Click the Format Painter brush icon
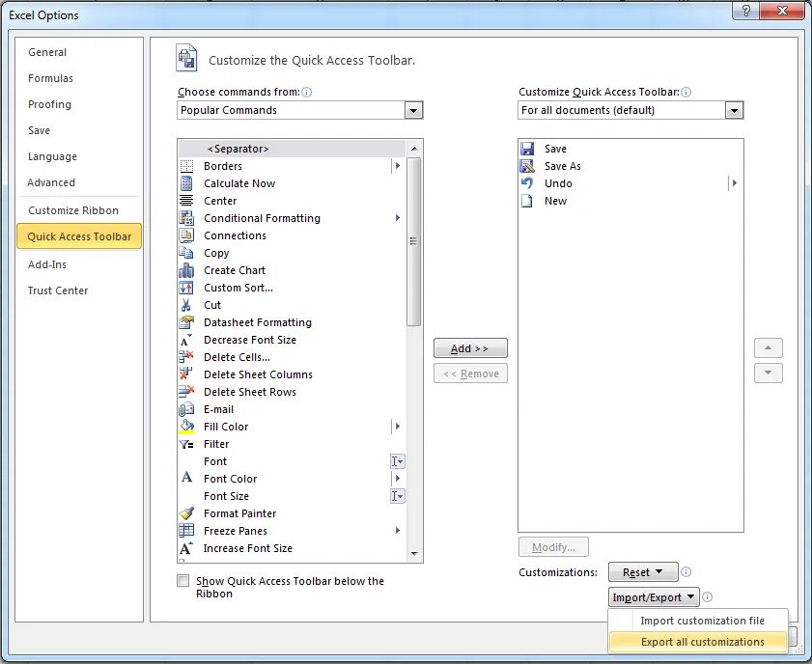The height and width of the screenshot is (664, 812). pos(186,513)
